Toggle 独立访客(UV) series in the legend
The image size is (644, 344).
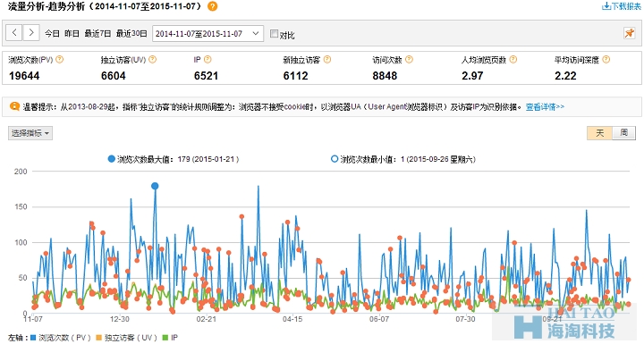coord(127,338)
